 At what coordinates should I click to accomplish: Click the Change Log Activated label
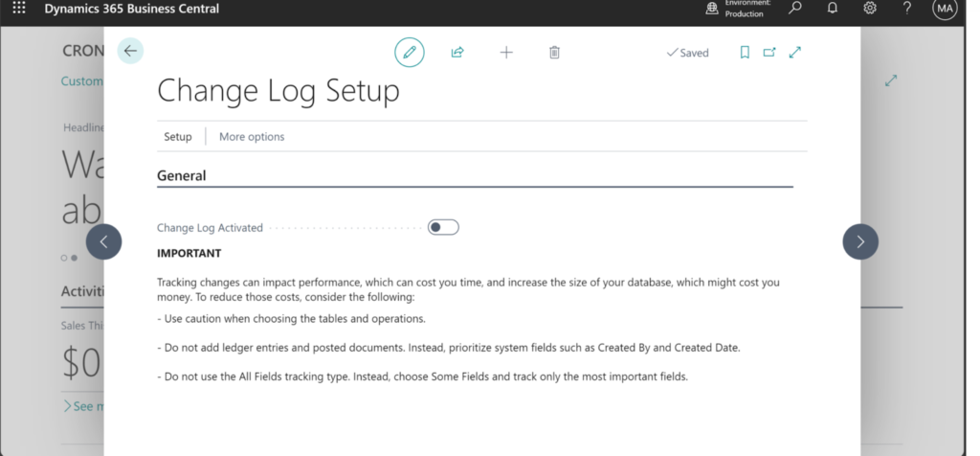pyautogui.click(x=210, y=228)
